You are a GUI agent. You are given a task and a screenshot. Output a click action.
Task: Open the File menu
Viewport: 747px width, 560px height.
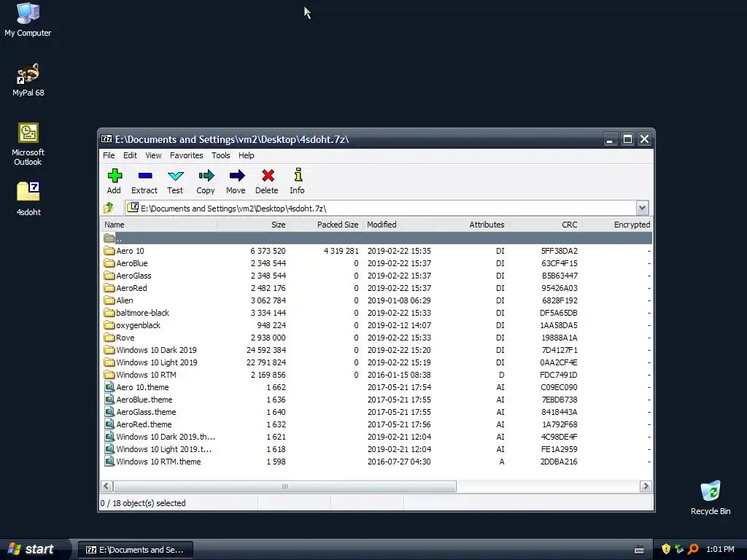(x=109, y=155)
